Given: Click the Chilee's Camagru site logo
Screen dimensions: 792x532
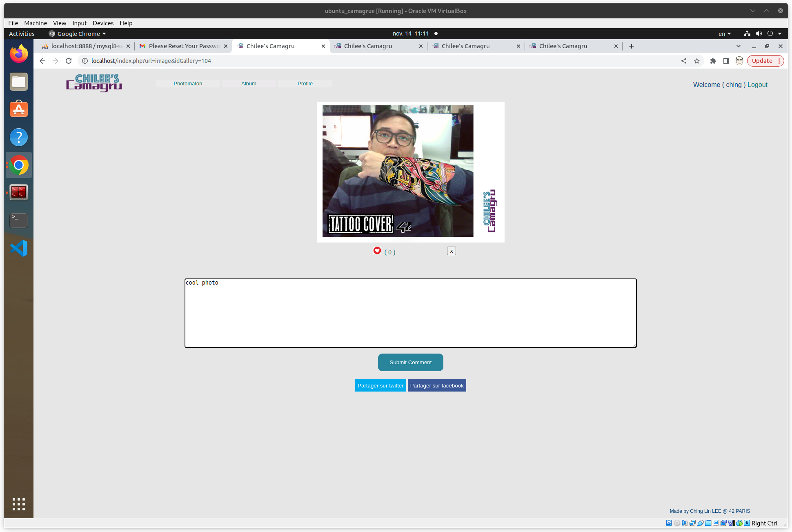Looking at the screenshot, I should pyautogui.click(x=94, y=83).
